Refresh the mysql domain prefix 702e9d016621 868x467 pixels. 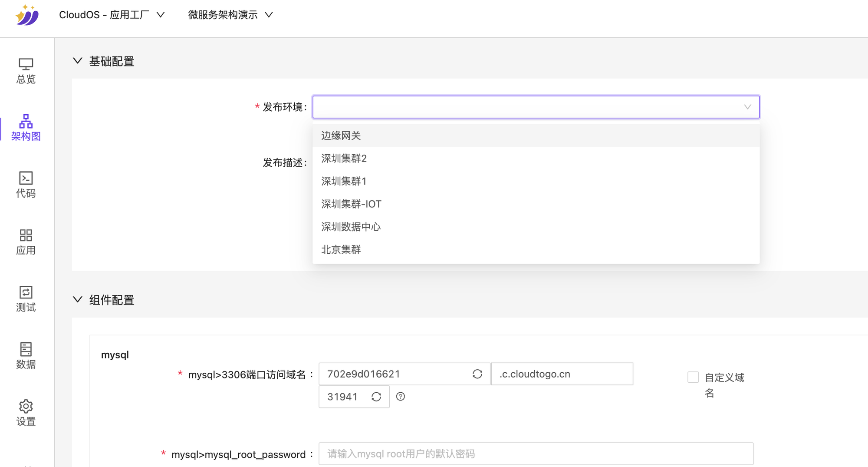click(x=477, y=374)
